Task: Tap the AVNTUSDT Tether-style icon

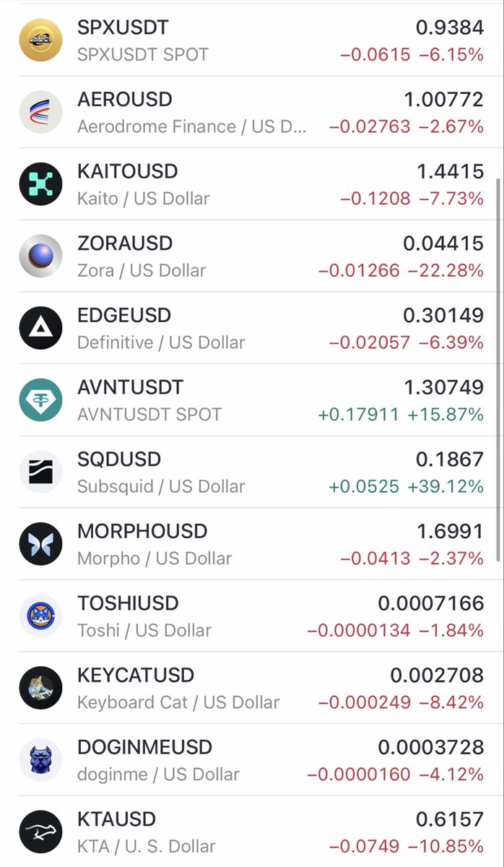Action: [x=40, y=400]
